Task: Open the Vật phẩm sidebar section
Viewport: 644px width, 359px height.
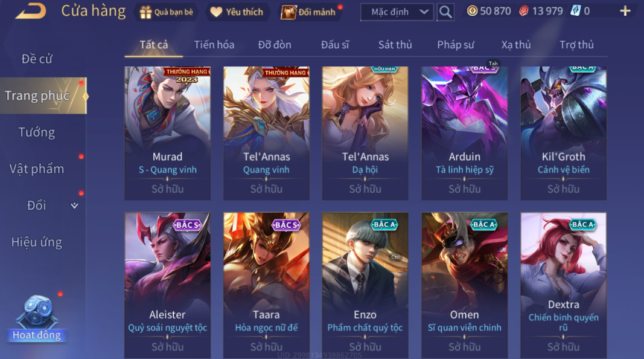Action: pyautogui.click(x=37, y=169)
